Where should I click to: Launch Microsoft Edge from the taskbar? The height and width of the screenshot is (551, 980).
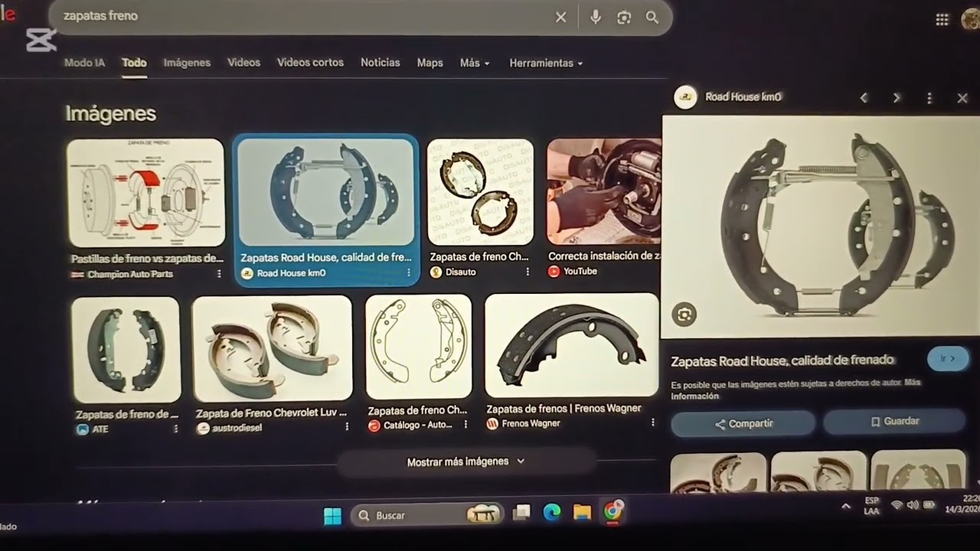pos(552,513)
